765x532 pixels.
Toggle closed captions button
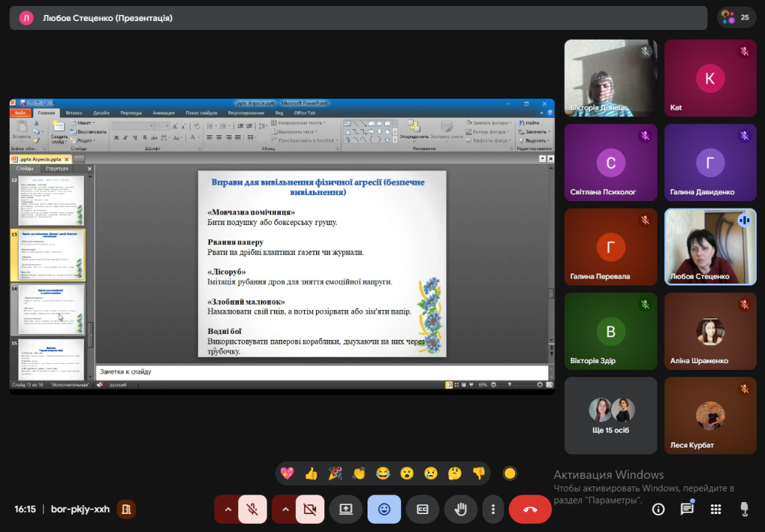423,509
